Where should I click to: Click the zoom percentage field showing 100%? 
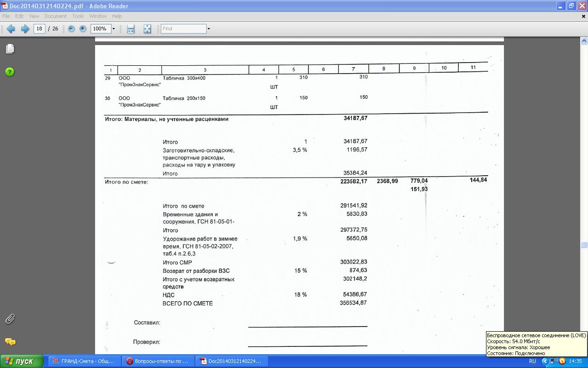click(101, 29)
